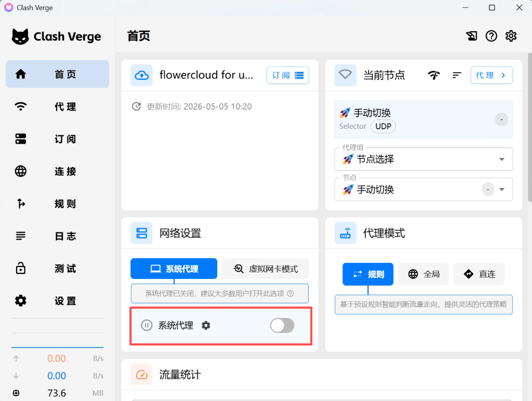The width and height of the screenshot is (532, 401).
Task: Go to 代理 proxies page in sidebar
Action: coord(57,106)
